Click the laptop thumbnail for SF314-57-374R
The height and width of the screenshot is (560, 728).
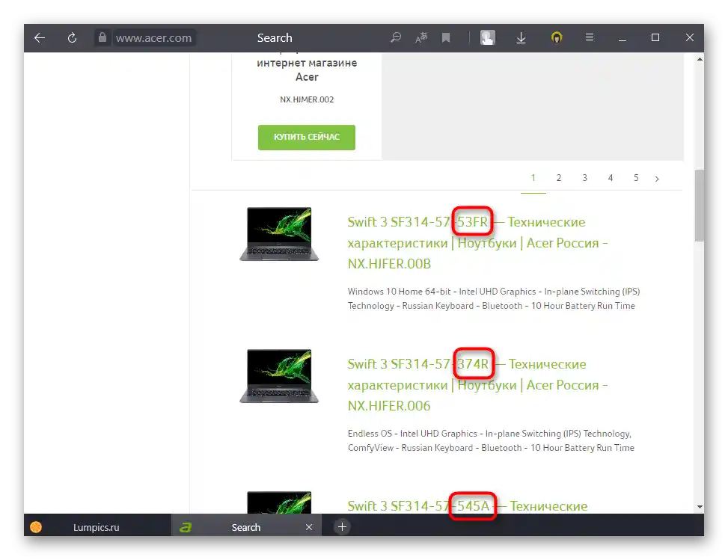(x=279, y=376)
